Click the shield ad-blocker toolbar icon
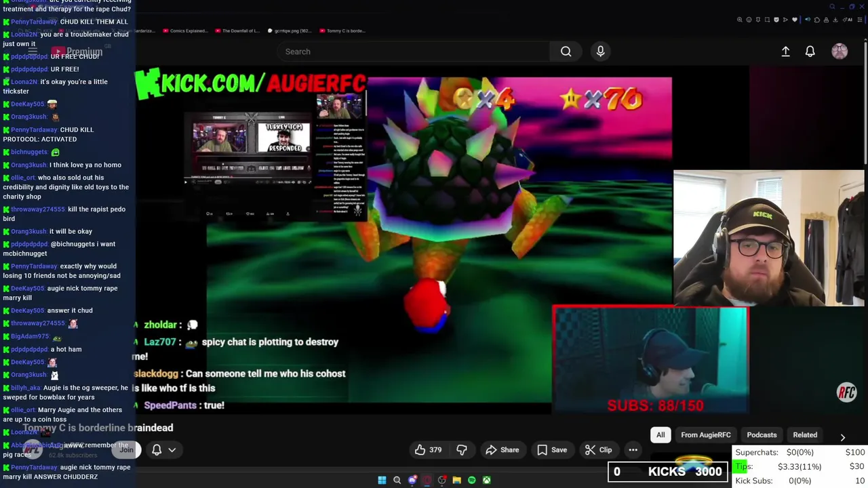This screenshot has height=488, width=868. tap(776, 20)
